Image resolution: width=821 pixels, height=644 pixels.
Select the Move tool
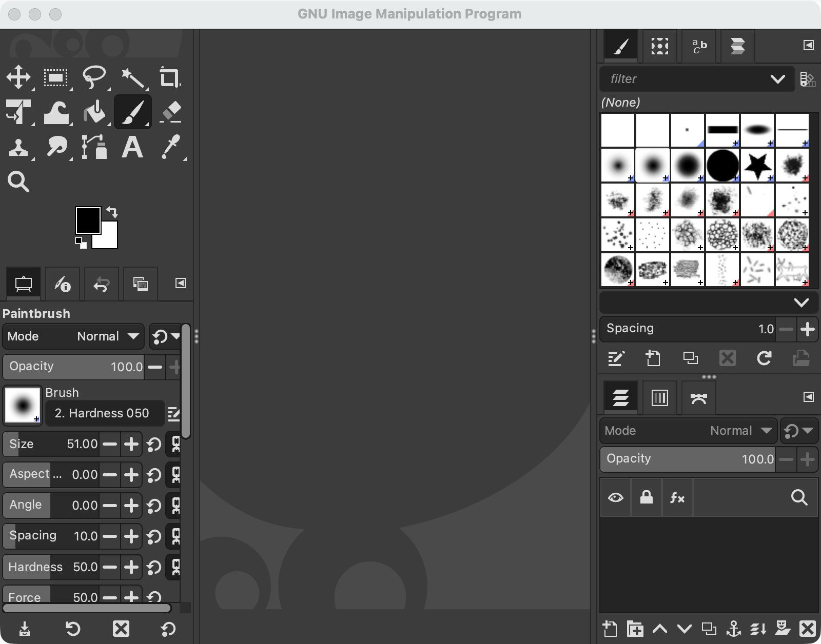pyautogui.click(x=19, y=78)
